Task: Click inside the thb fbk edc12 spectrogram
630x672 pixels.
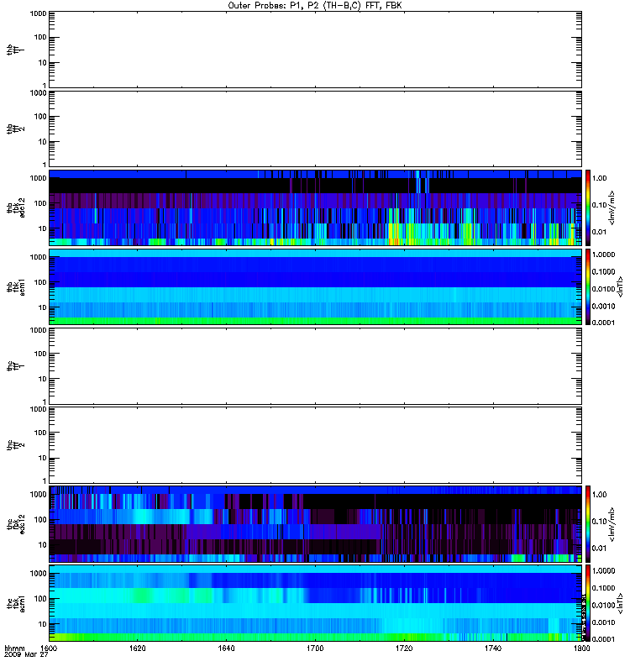Action: click(x=315, y=207)
